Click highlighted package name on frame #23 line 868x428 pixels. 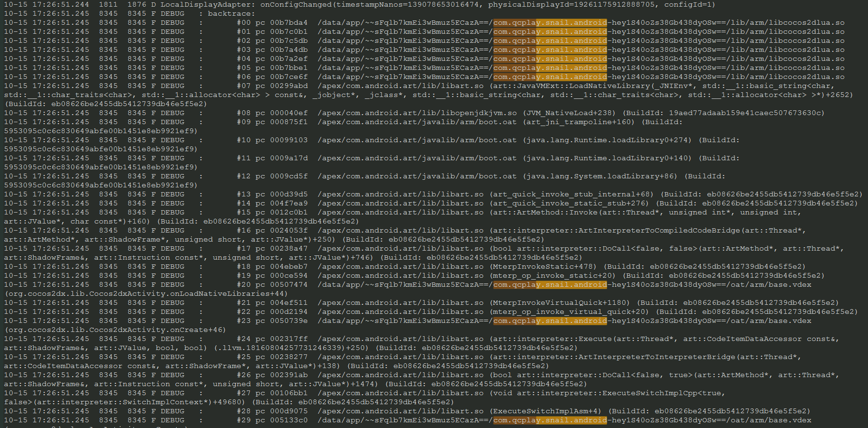(550, 321)
